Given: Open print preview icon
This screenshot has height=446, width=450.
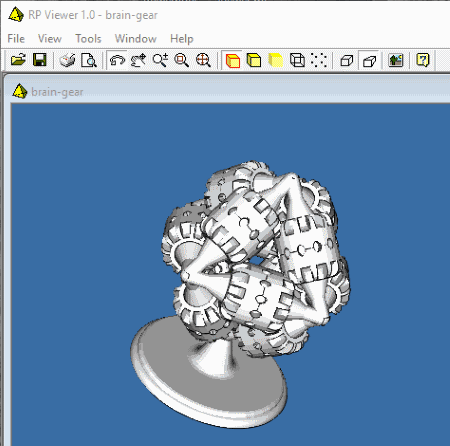Looking at the screenshot, I should 89,60.
